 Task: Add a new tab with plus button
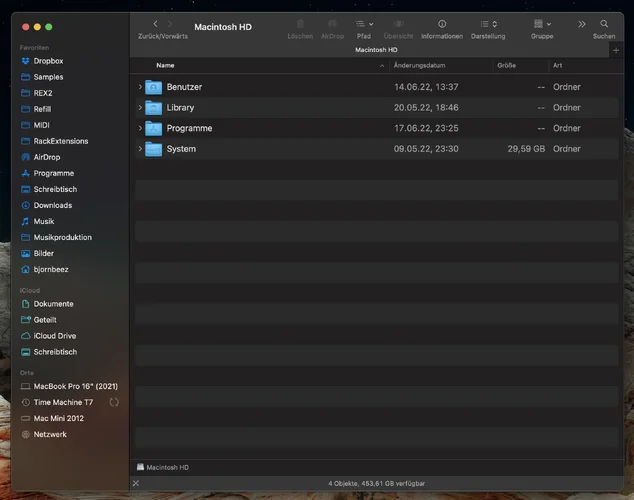coord(615,49)
